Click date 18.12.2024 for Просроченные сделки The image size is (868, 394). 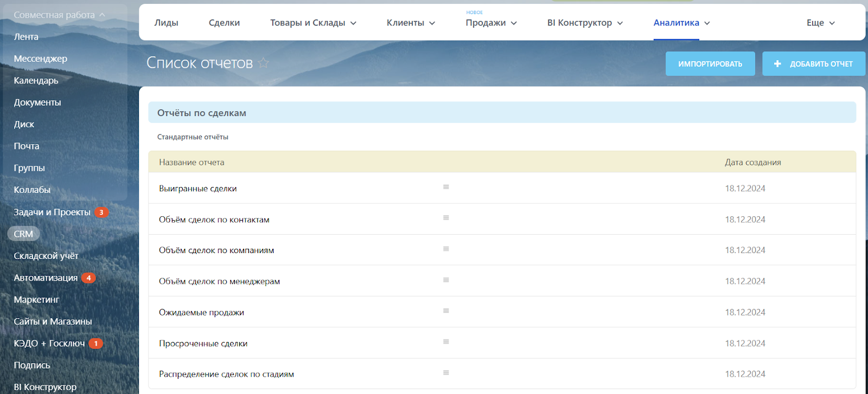pyautogui.click(x=745, y=344)
